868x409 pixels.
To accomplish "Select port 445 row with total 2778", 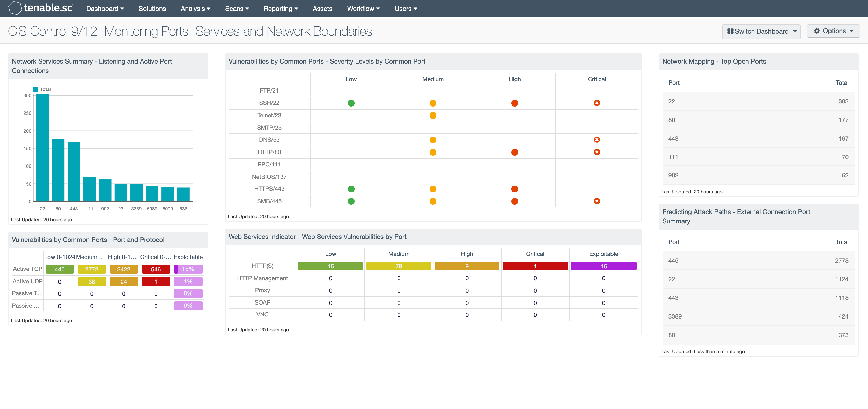I will pos(758,261).
